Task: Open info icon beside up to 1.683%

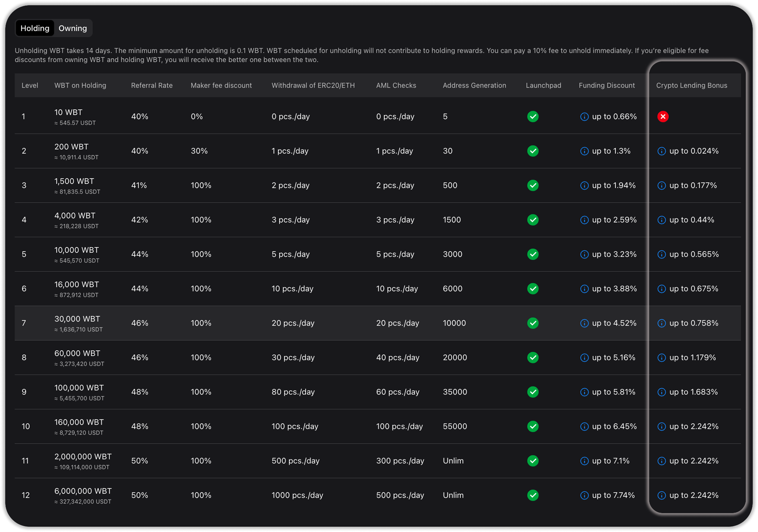Action: [x=661, y=392]
